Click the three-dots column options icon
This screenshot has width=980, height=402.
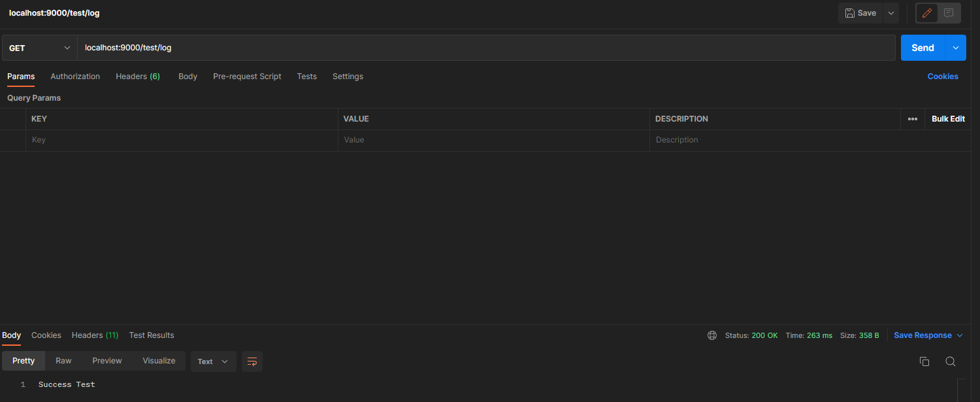pos(913,119)
